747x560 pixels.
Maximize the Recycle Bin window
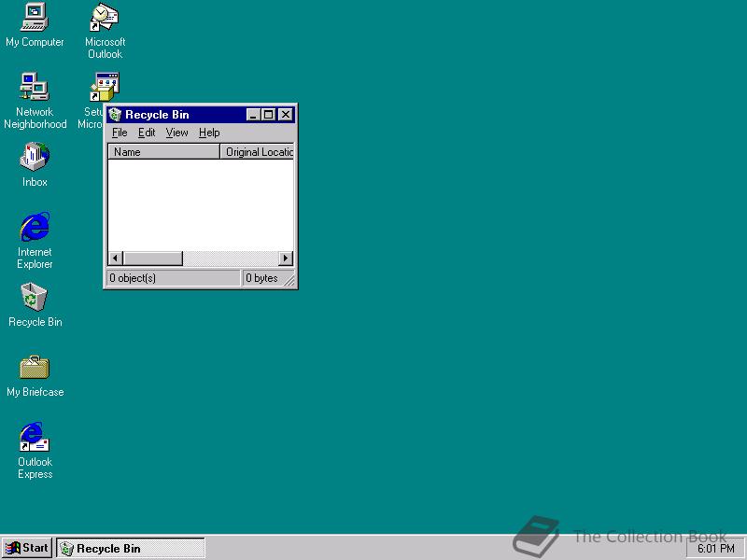[269, 115]
